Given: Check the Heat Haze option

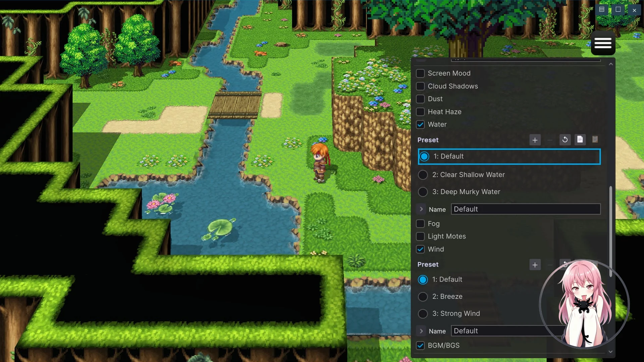Looking at the screenshot, I should pyautogui.click(x=420, y=112).
